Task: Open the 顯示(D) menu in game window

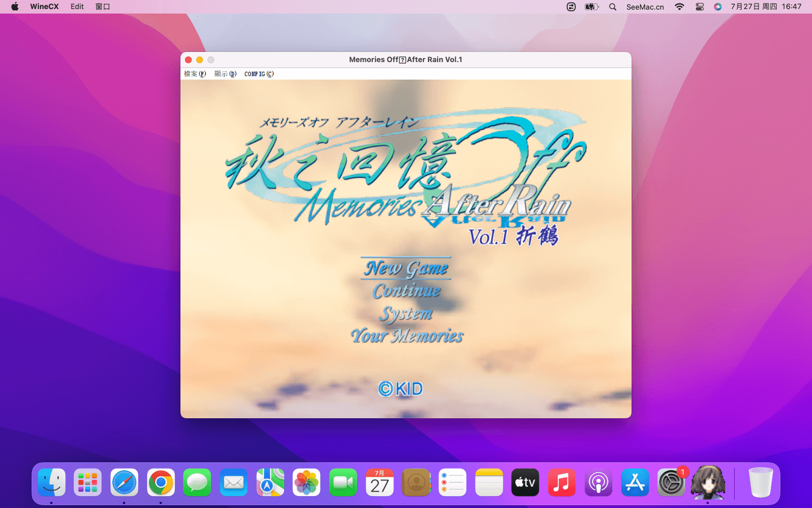Action: pos(225,74)
